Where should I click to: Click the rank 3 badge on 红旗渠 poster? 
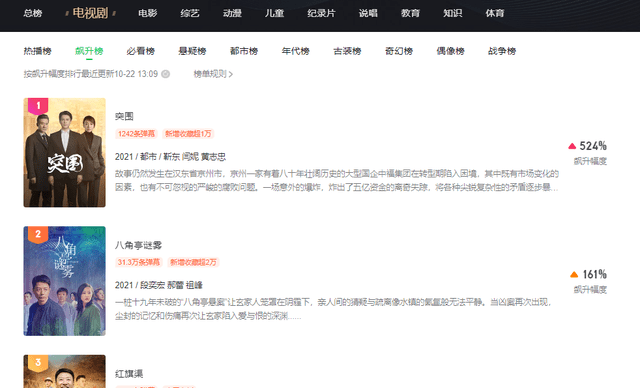click(x=38, y=363)
